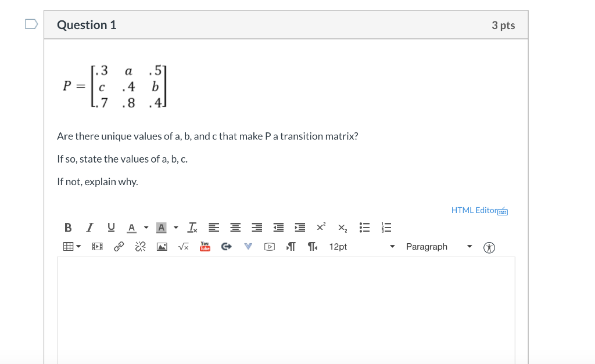Screen dimensions: 595x364
Task: Open the text color dropdown arrow
Action: tap(146, 228)
